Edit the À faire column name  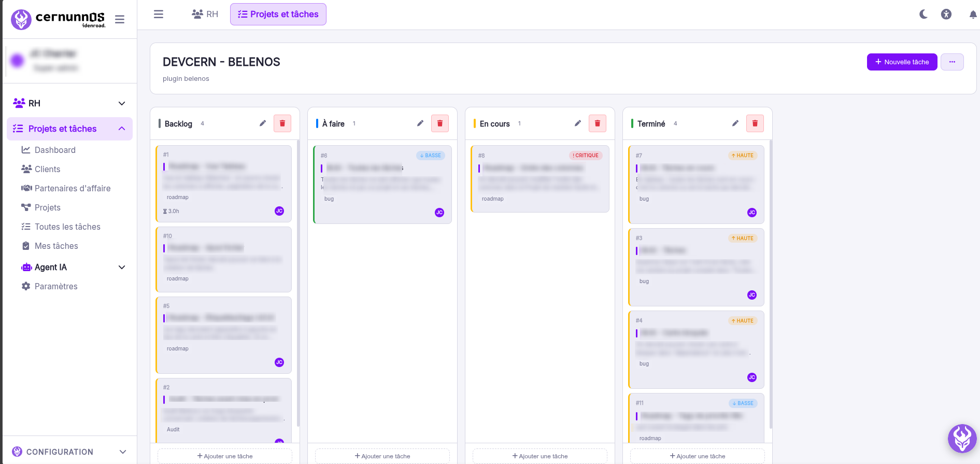click(x=420, y=123)
